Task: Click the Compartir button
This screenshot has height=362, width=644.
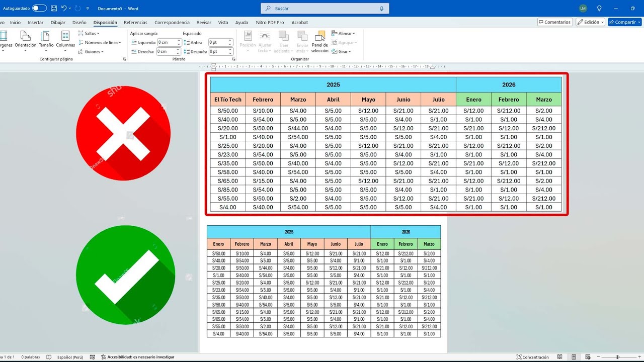Action: (624, 22)
